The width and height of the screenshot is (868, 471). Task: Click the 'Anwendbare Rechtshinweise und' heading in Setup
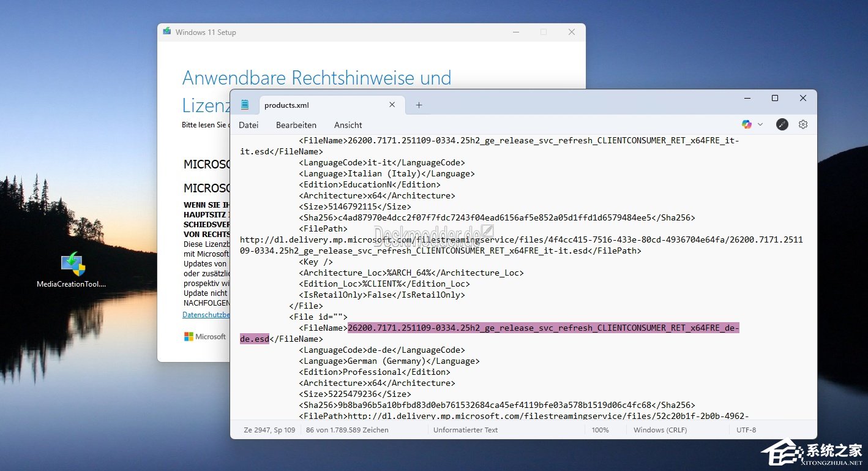317,78
